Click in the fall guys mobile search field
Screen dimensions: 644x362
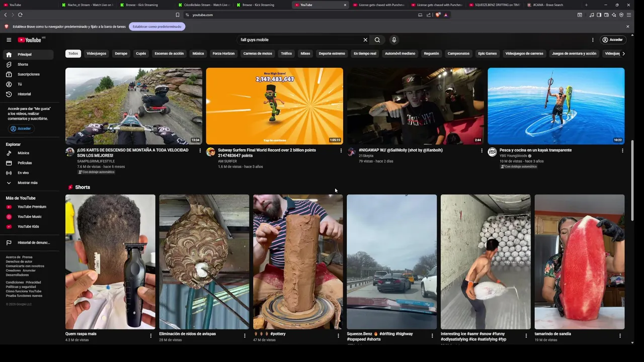(299, 40)
